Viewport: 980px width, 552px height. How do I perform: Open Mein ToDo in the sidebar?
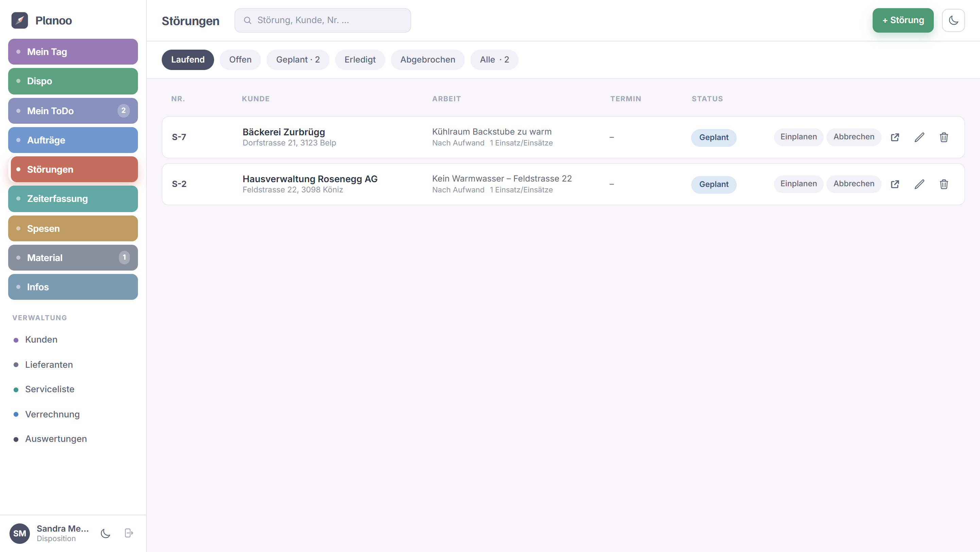[x=73, y=111]
